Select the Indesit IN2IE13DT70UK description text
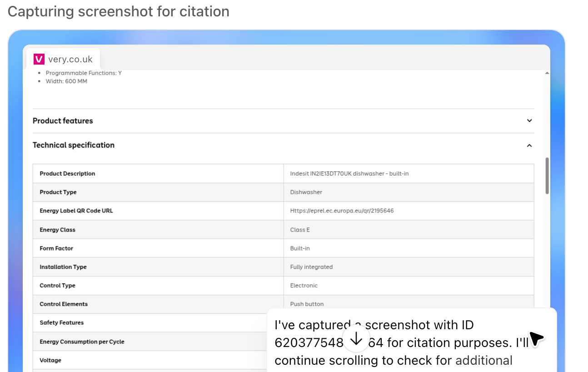588x372 pixels. point(349,174)
